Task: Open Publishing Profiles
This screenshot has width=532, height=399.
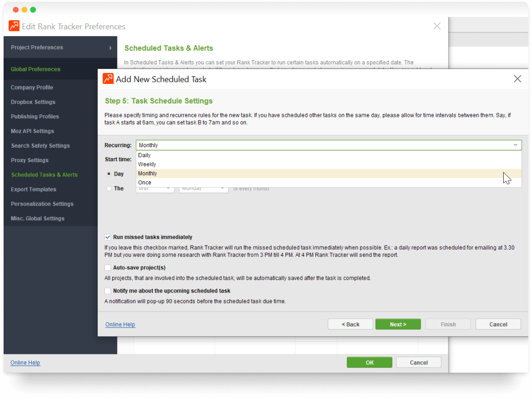Action: coord(34,117)
